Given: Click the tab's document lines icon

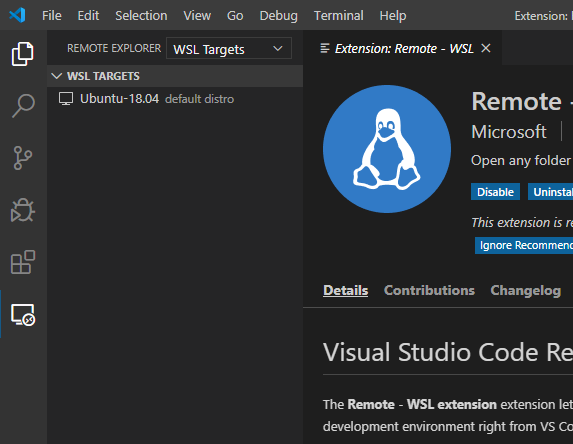Looking at the screenshot, I should [325, 48].
